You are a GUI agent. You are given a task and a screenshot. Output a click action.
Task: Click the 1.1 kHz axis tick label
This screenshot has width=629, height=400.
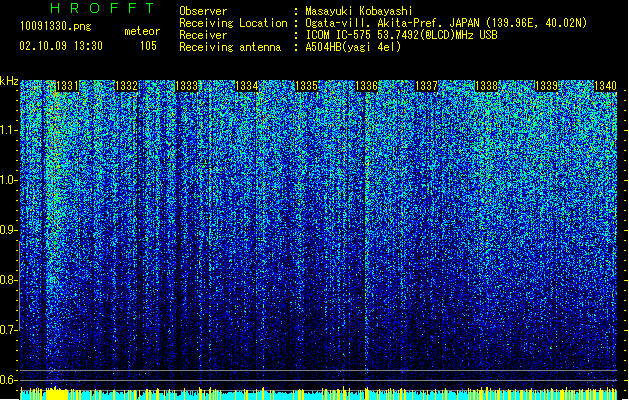8,130
